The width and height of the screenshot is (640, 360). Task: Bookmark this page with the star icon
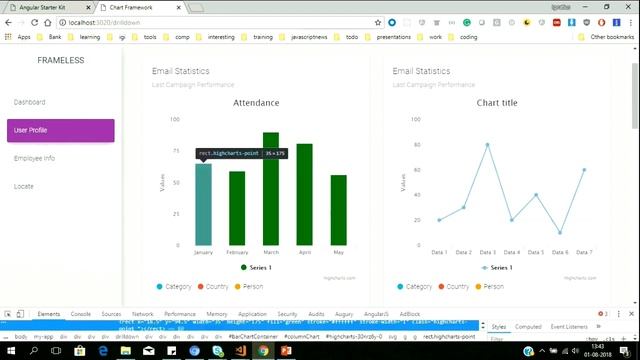click(378, 22)
